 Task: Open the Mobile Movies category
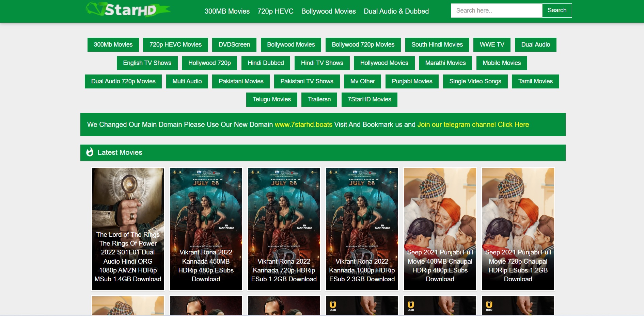tap(502, 63)
